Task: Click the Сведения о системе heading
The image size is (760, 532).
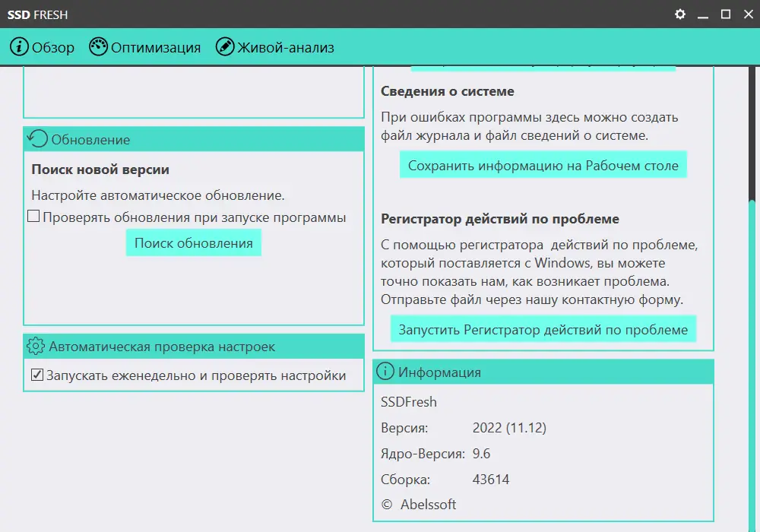Action: pyautogui.click(x=448, y=91)
